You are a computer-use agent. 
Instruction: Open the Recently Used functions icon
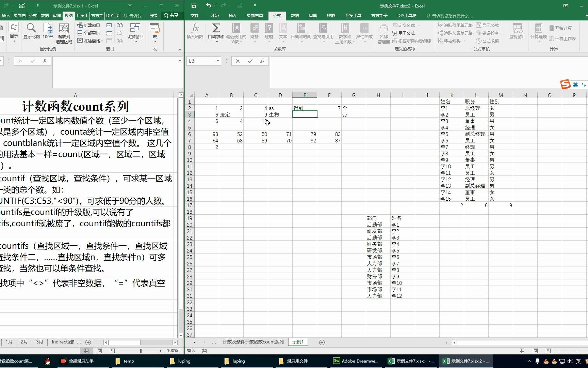coord(236,28)
